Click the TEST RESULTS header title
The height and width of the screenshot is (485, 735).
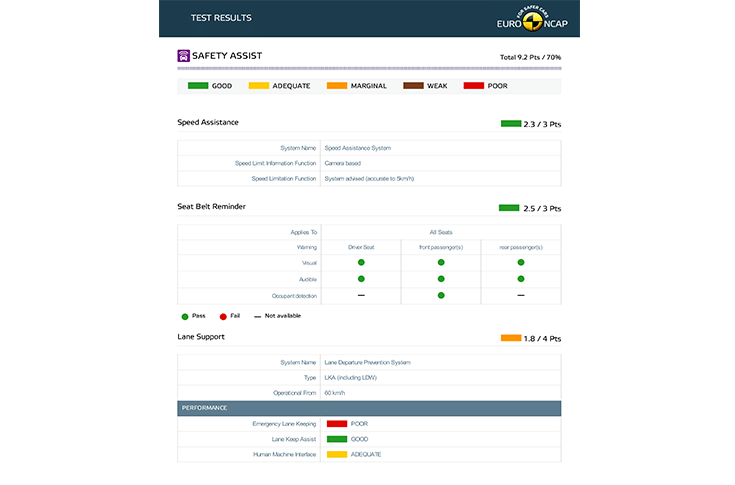click(221, 18)
